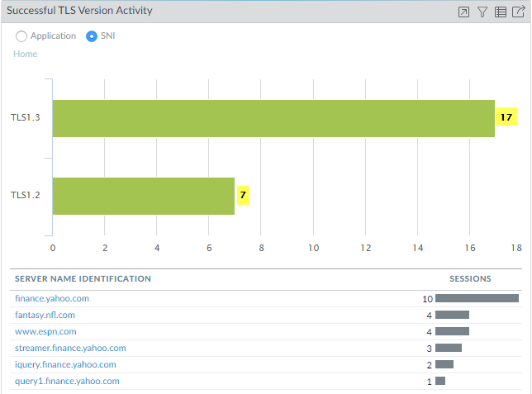Click the TLS1.3 green bar
The width and height of the screenshot is (532, 394).
point(273,118)
